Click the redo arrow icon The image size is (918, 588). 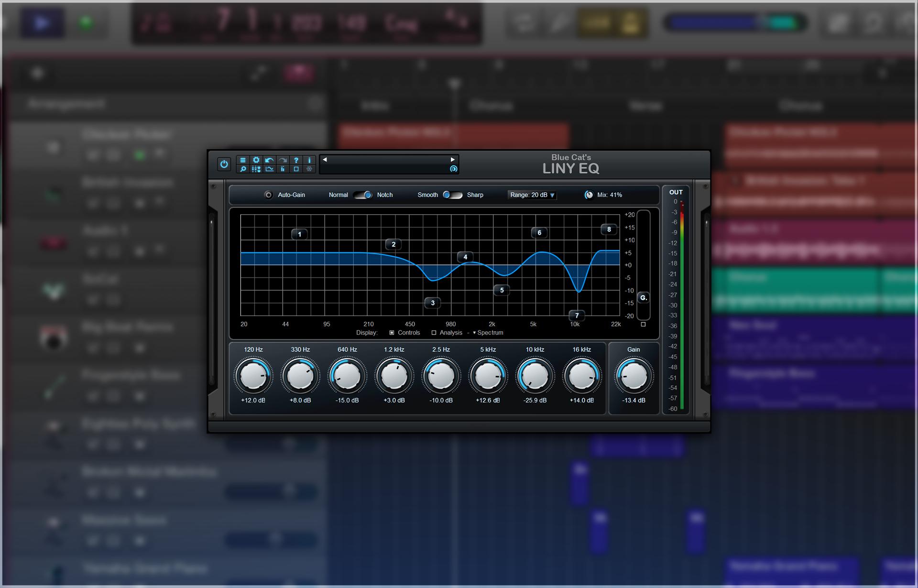coord(283,160)
